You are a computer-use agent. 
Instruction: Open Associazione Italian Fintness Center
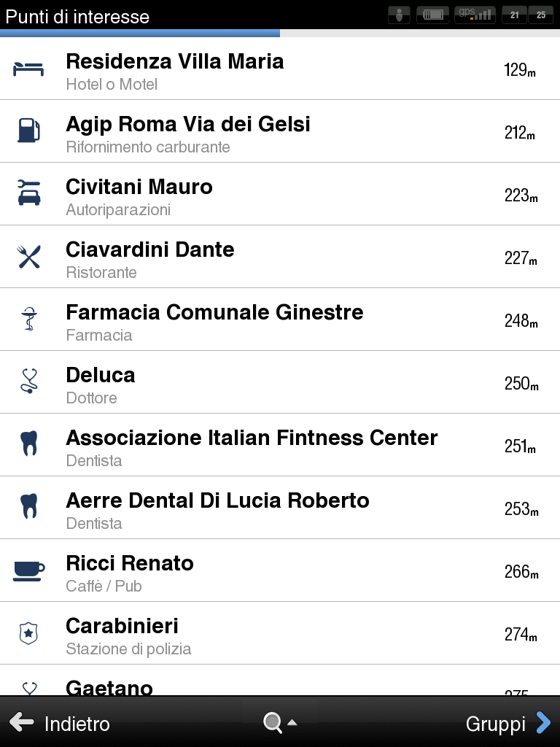[280, 445]
